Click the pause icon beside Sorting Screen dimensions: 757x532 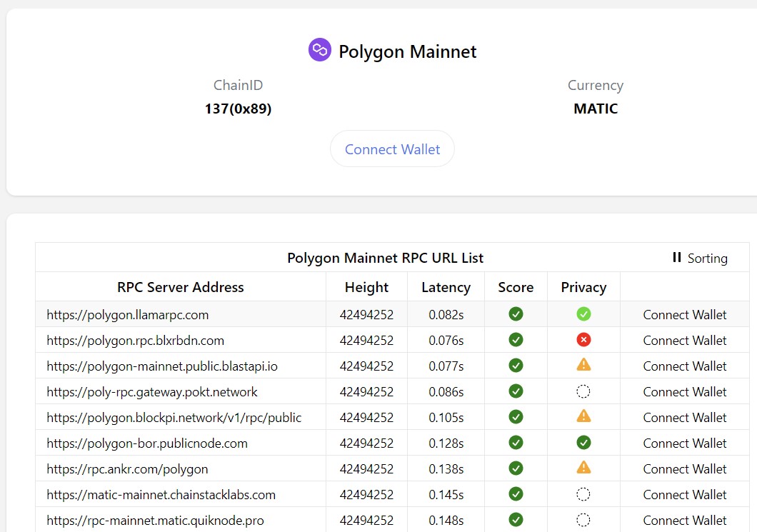coord(677,257)
